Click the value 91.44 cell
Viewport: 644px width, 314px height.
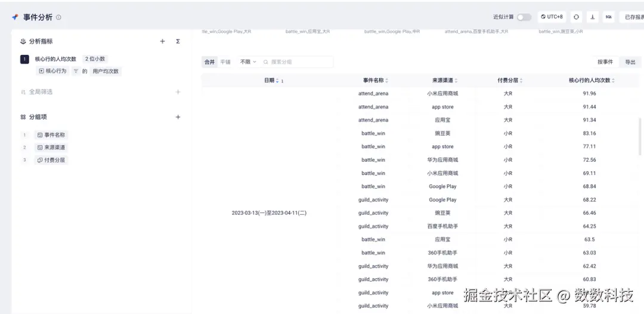click(589, 107)
